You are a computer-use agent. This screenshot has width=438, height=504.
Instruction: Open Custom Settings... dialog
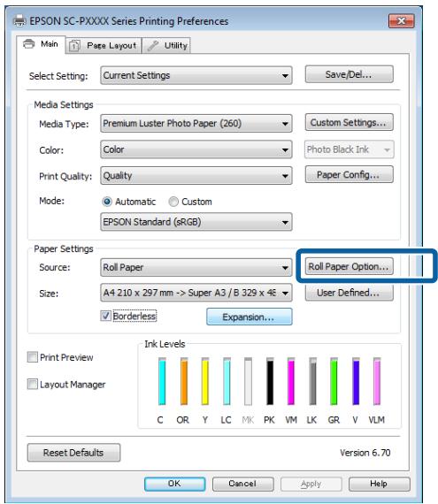[x=350, y=123]
